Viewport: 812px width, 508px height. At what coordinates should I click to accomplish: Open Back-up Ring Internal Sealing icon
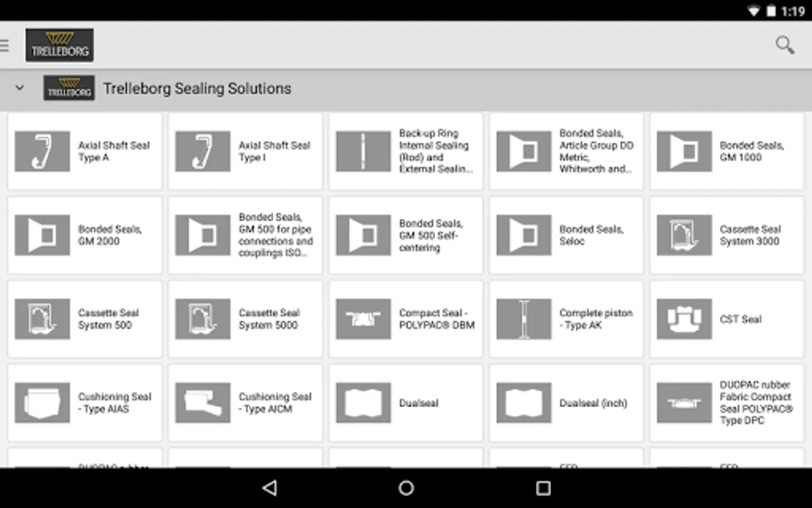tap(364, 151)
